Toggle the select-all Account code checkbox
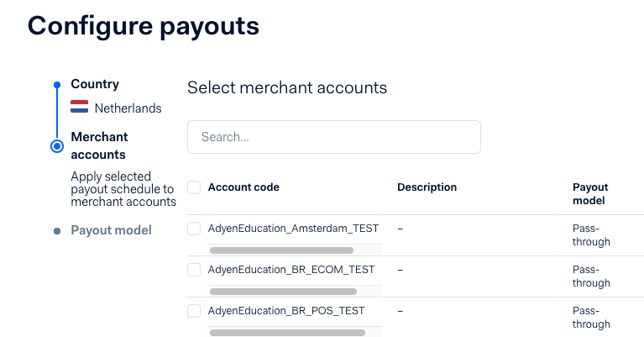The height and width of the screenshot is (337, 644). tap(194, 187)
